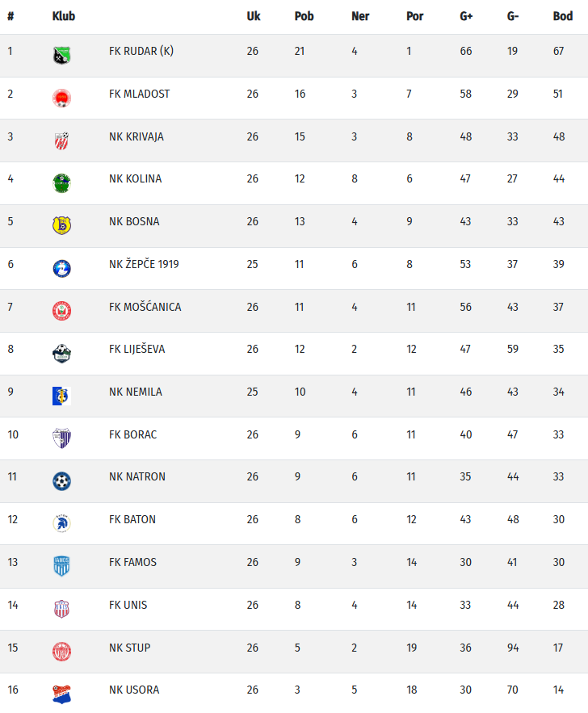Sort by the Pob wins header

(x=304, y=16)
